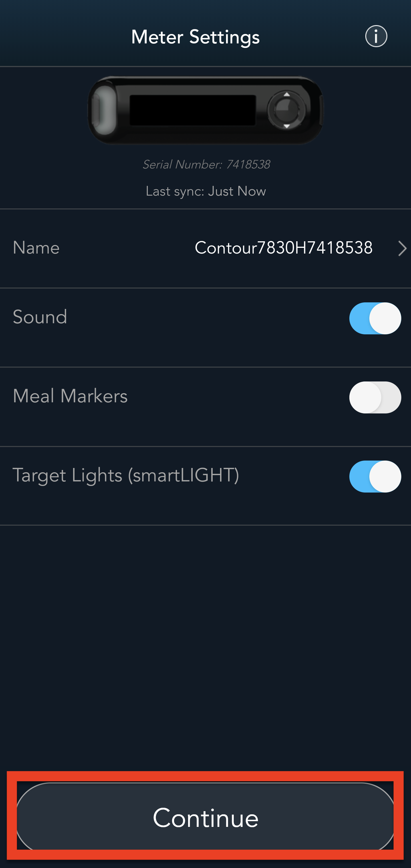Tap the Serial Number text

coord(182,164)
